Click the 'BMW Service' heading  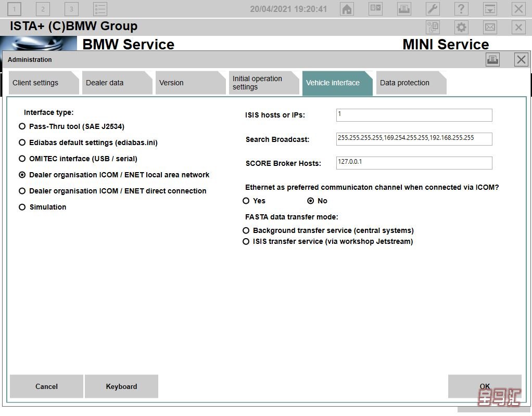(128, 44)
